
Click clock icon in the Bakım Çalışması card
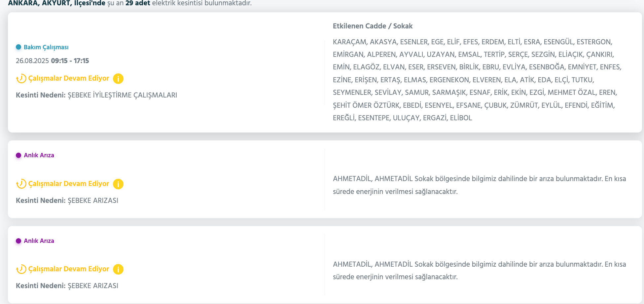tap(21, 79)
